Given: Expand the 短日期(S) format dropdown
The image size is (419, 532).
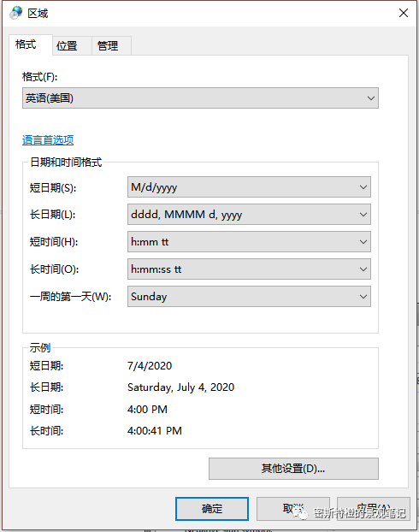Looking at the screenshot, I should coord(249,187).
